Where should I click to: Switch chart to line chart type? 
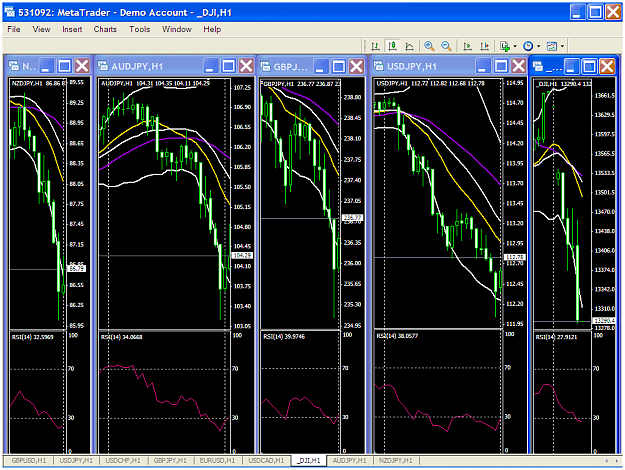pyautogui.click(x=409, y=46)
